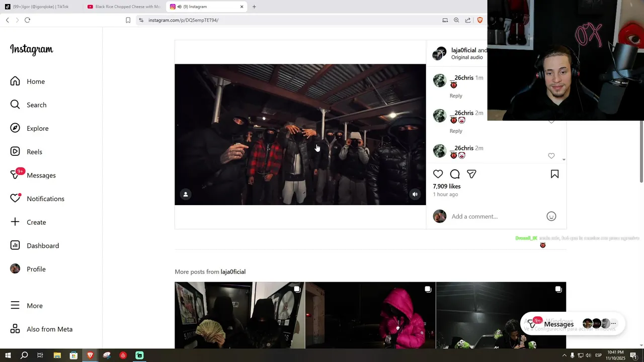
Task: Open the pink jacket post thumbnail
Action: coord(370,315)
